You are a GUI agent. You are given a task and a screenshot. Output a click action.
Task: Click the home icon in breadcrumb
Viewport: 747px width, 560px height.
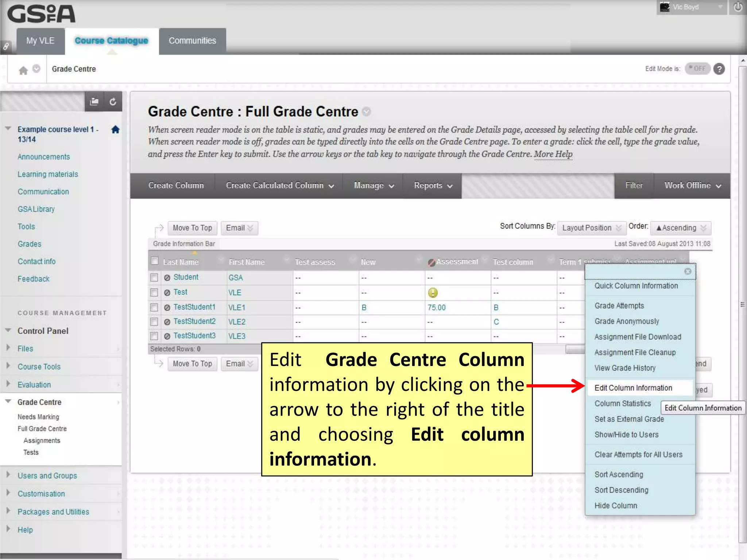tap(23, 70)
